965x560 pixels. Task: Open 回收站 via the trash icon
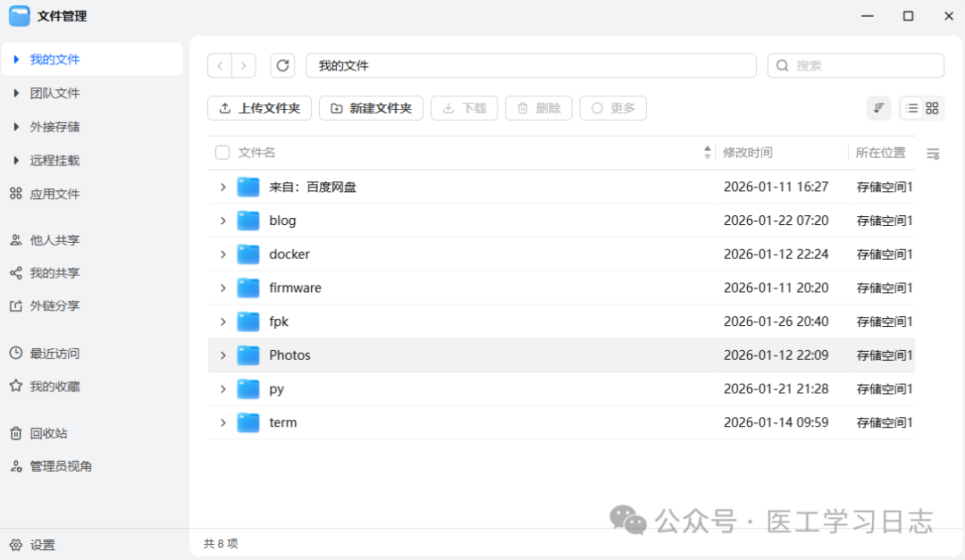(x=18, y=432)
